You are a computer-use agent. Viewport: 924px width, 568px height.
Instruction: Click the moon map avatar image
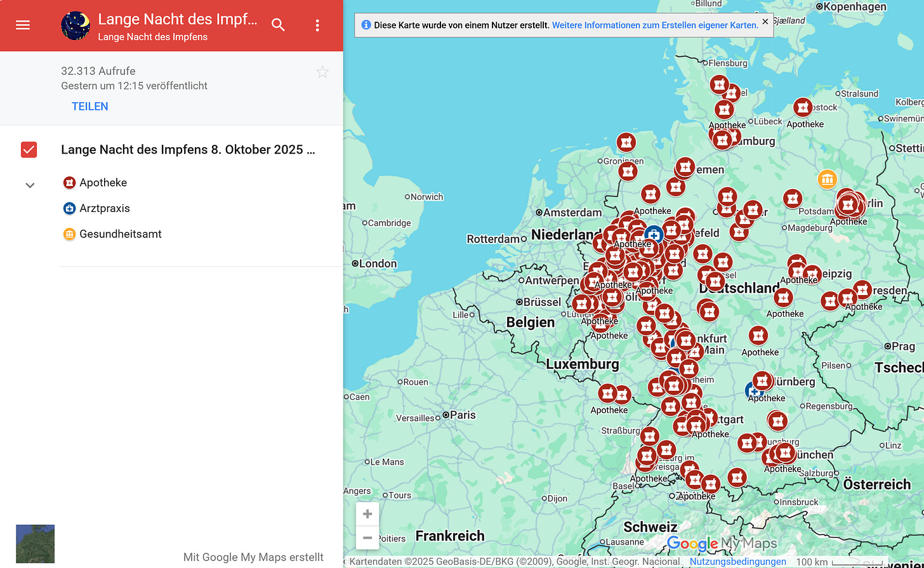pyautogui.click(x=76, y=25)
